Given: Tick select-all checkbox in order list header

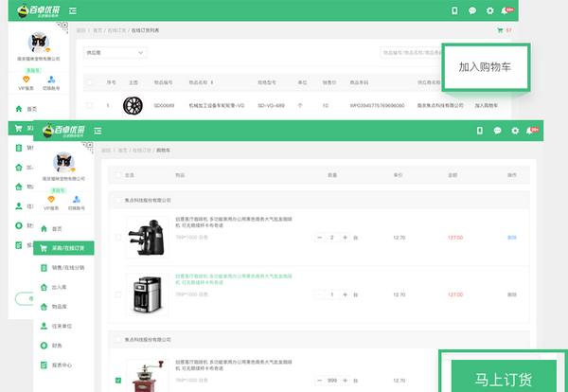Looking at the screenshot, I should point(89,82).
